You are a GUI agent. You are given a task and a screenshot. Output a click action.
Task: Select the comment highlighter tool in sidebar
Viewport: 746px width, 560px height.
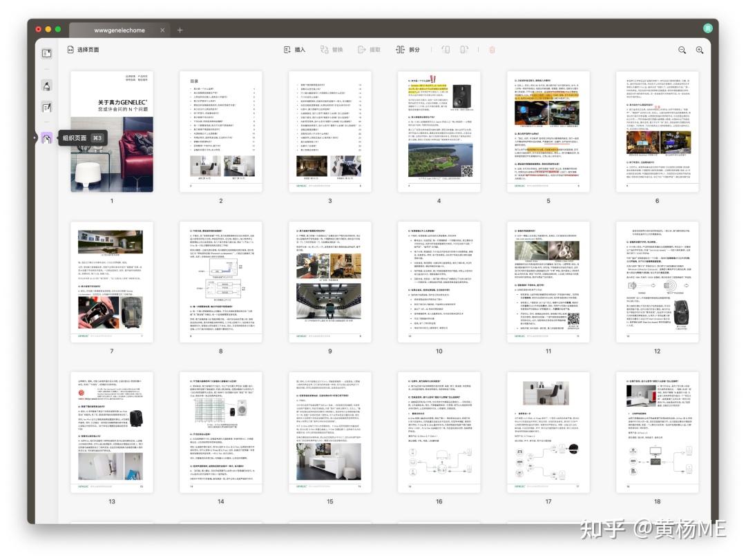47,86
